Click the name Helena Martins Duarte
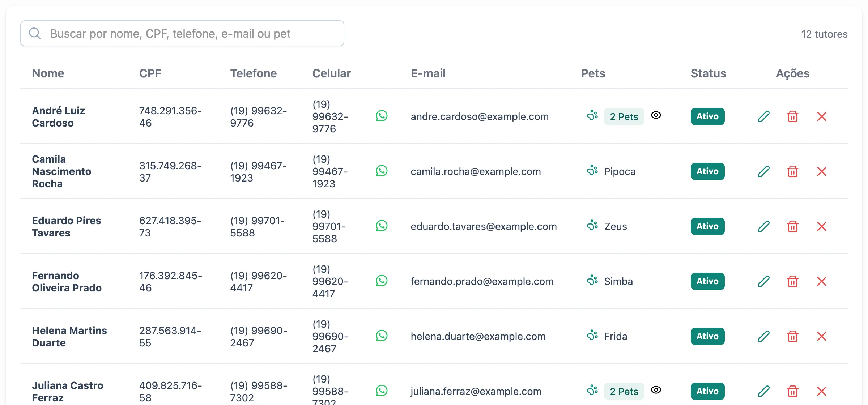 click(69, 337)
